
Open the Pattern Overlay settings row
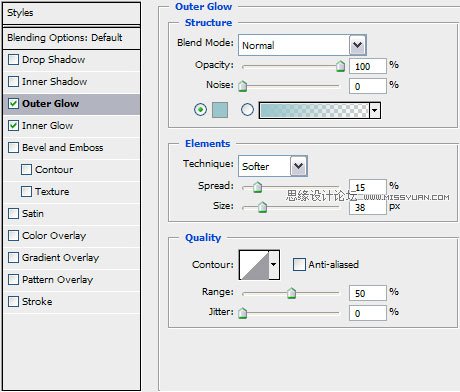pyautogui.click(x=71, y=280)
